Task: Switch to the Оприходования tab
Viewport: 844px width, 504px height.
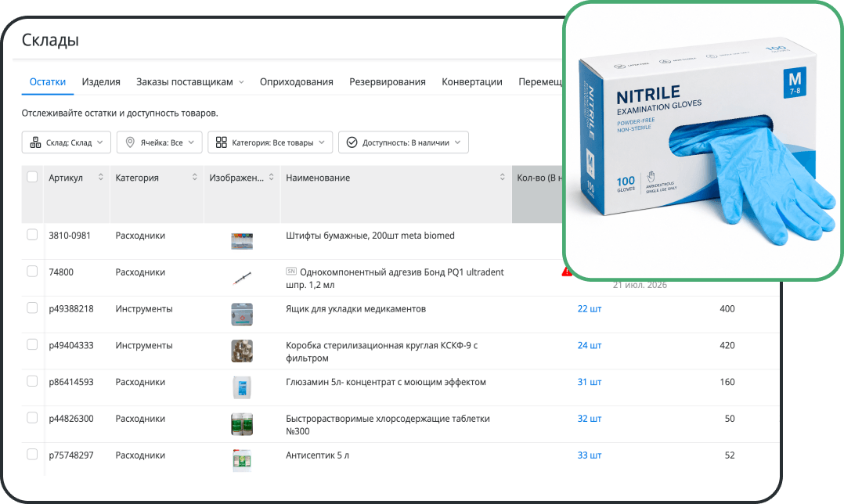Action: [x=297, y=81]
